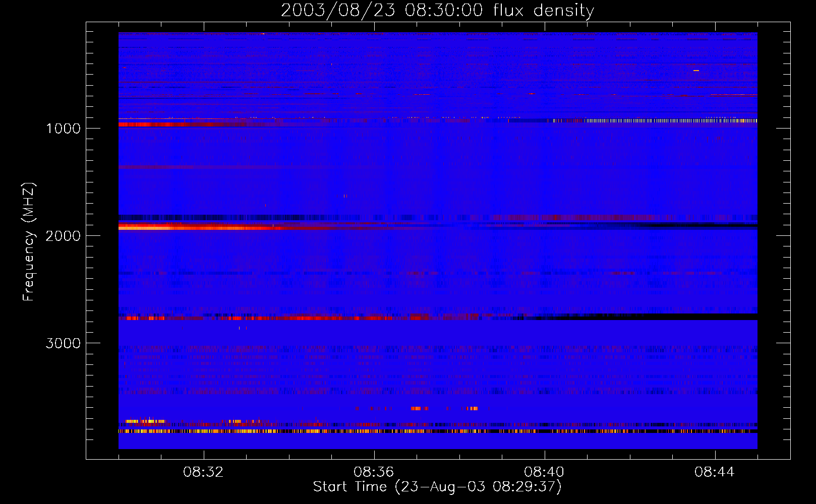Click the 1000 frequency axis label

[63, 129]
